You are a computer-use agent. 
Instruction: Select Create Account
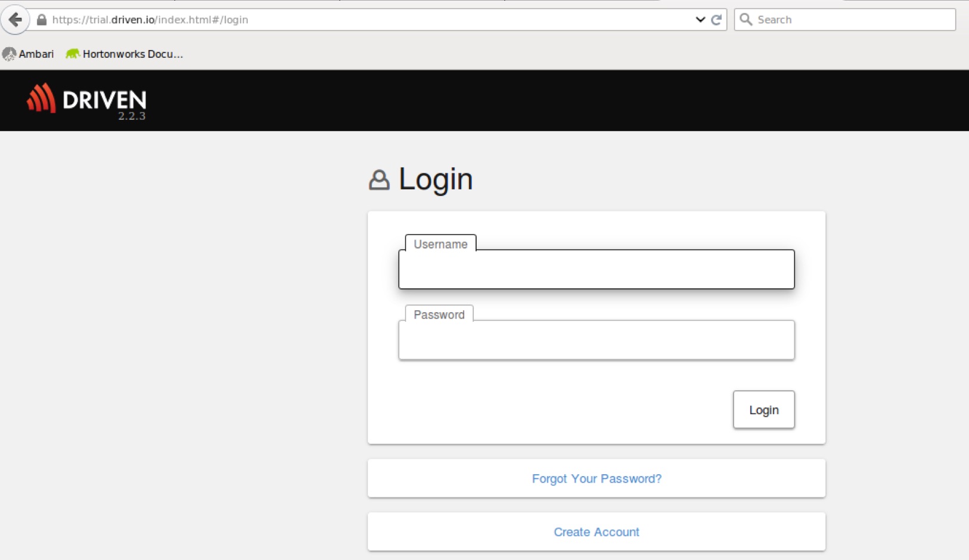(x=596, y=531)
